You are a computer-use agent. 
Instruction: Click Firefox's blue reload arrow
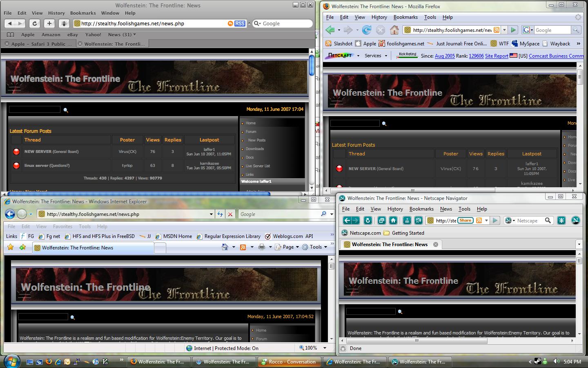[367, 30]
